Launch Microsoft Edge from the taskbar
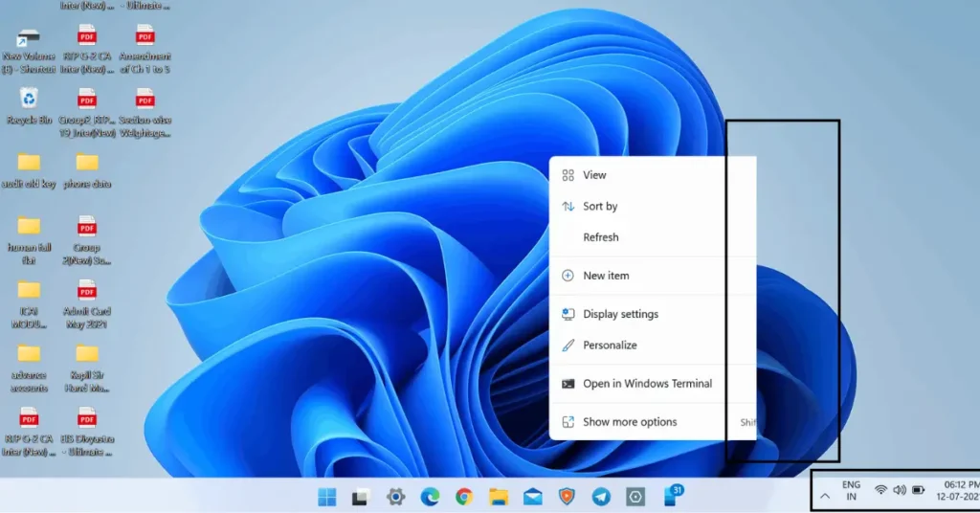This screenshot has width=980, height=513. [x=430, y=497]
